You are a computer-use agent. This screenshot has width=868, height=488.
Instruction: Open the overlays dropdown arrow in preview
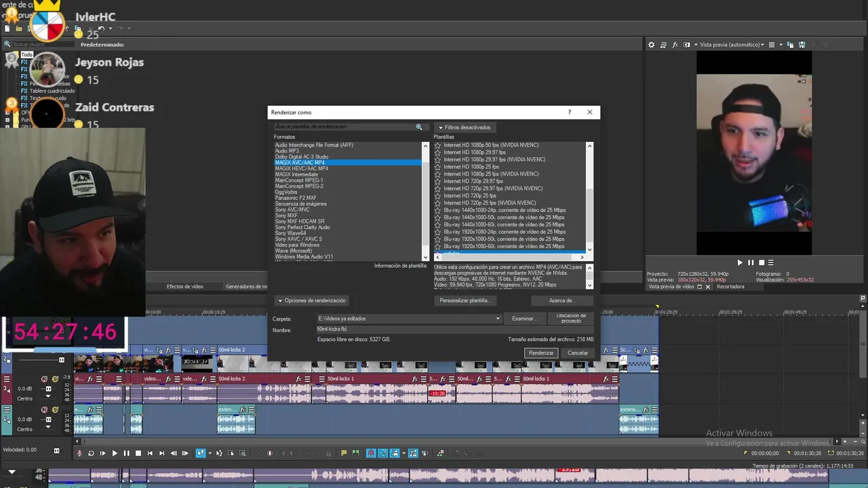(781, 45)
